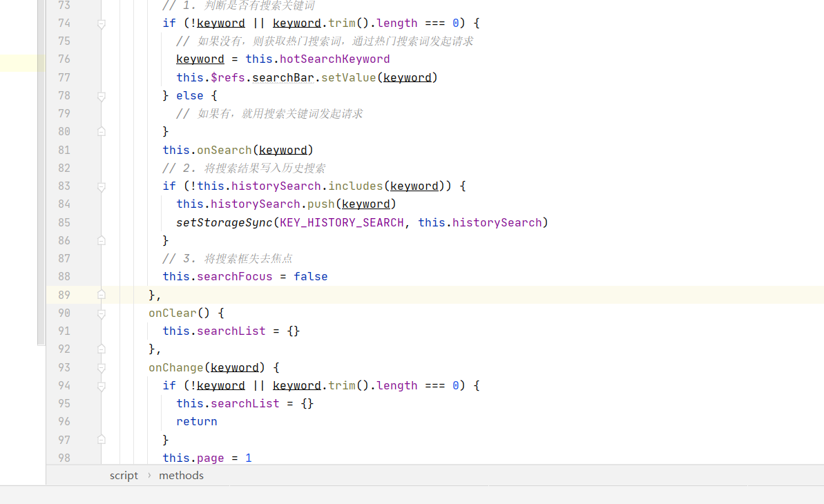Click else keyword on line 78

click(x=190, y=96)
